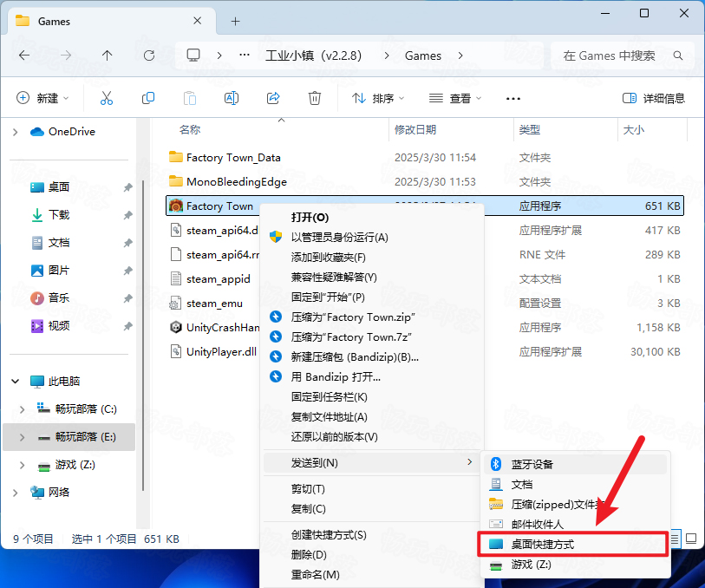
Task: Click the Rename icon in toolbar
Action: click(x=232, y=98)
